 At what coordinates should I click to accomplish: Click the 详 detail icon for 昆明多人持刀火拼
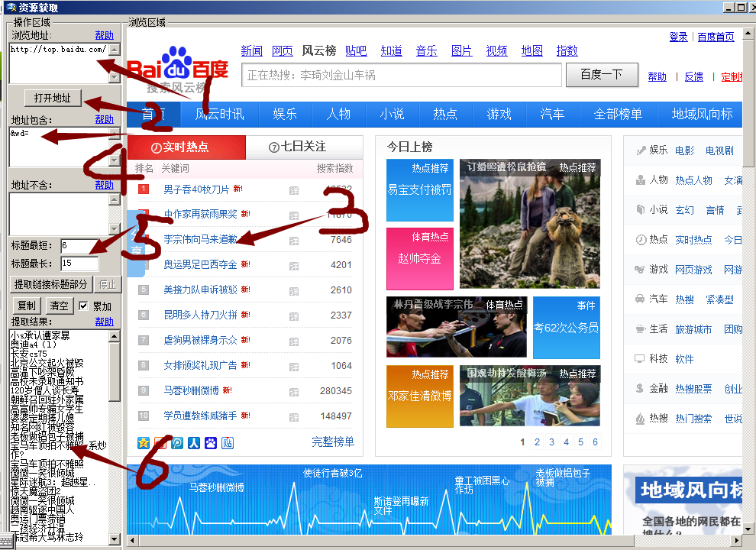(x=294, y=316)
